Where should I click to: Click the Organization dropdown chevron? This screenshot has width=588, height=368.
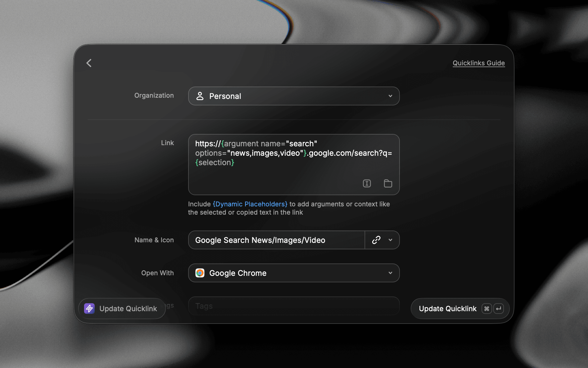(390, 96)
